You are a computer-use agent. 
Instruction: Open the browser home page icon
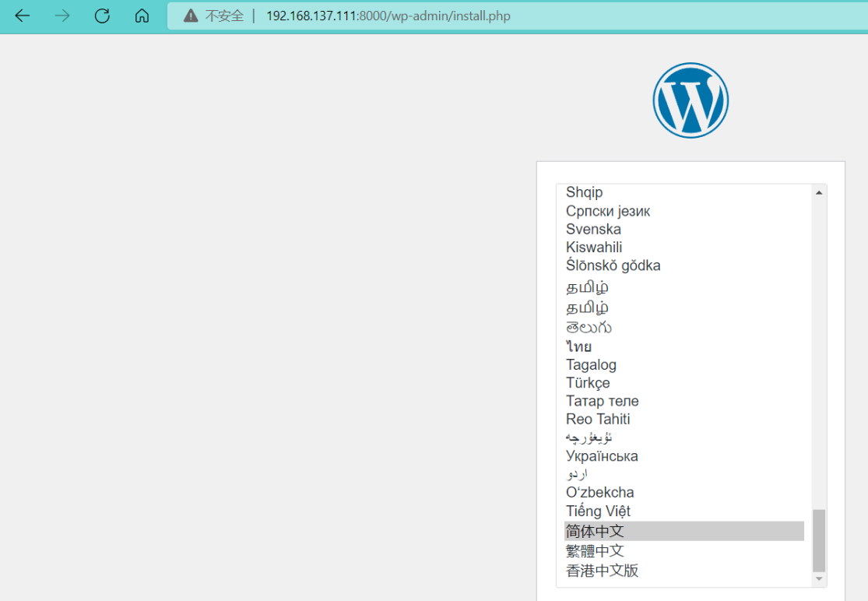(x=142, y=16)
